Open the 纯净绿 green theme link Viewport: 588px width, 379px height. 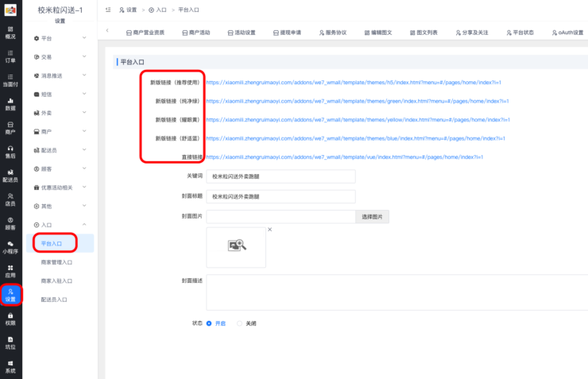tap(357, 101)
